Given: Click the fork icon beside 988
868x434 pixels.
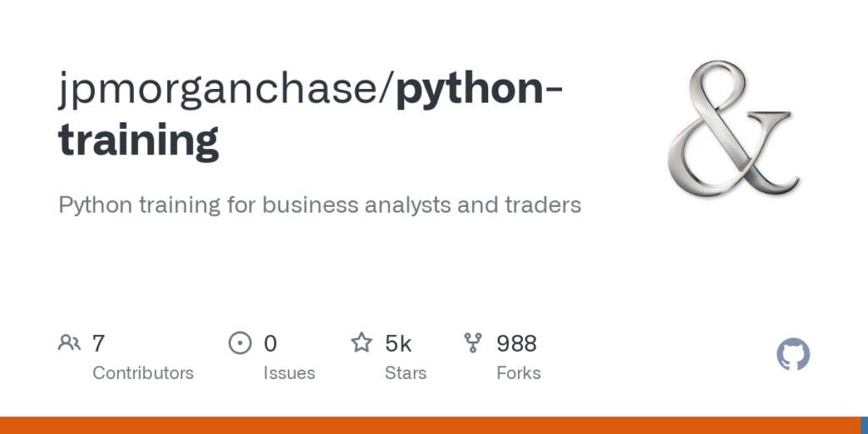Looking at the screenshot, I should point(473,343).
